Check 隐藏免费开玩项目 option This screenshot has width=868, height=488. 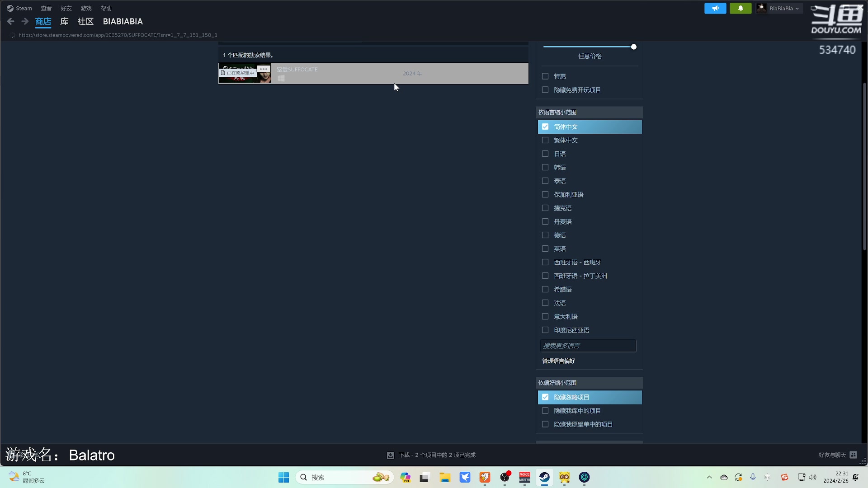(x=545, y=90)
